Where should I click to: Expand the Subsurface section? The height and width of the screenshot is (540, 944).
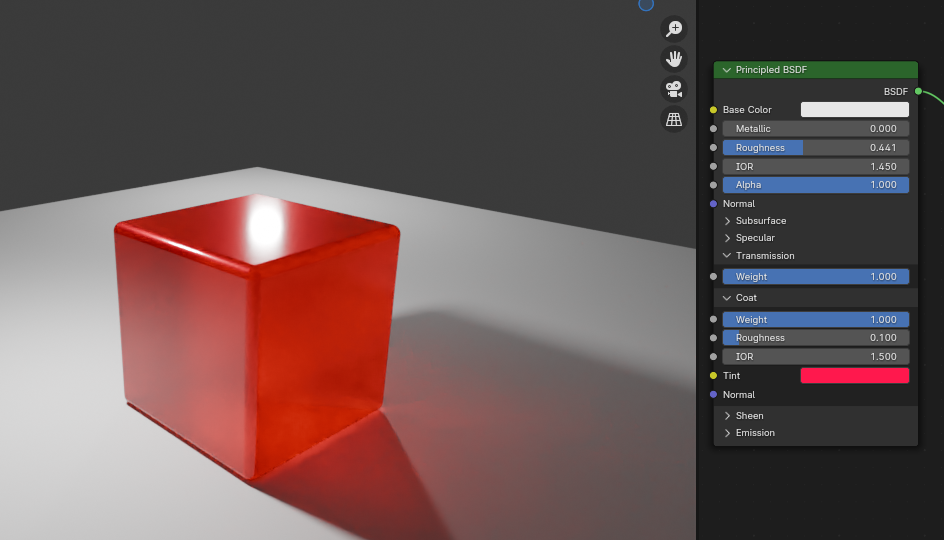click(727, 221)
